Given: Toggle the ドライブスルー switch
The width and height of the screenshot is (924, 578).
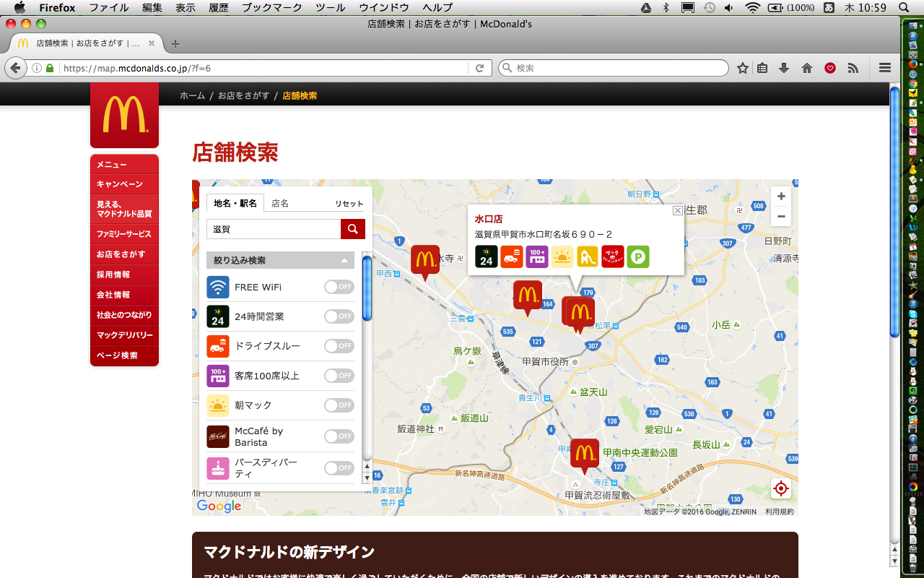Looking at the screenshot, I should 339,346.
